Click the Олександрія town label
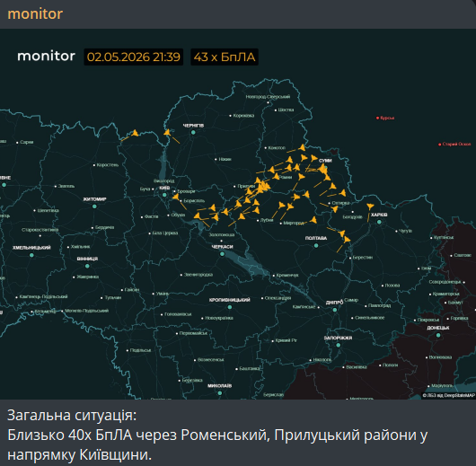Screen dimensions: 476x466 point(278,298)
